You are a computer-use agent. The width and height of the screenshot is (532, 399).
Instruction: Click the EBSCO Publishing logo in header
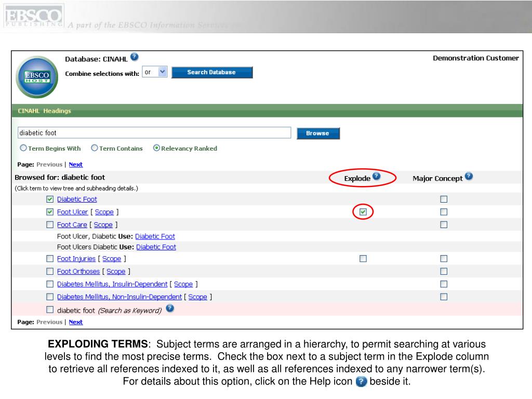coord(34,16)
